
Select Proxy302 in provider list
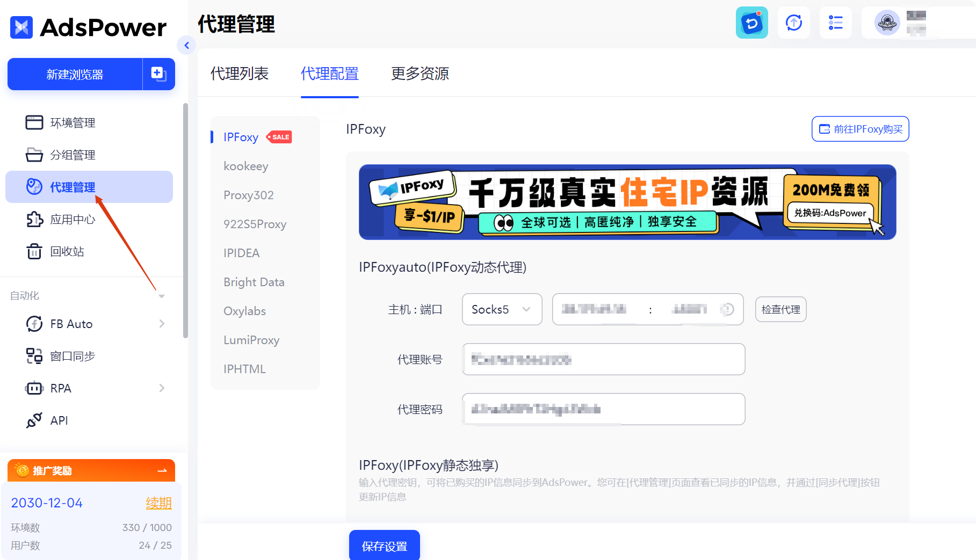pyautogui.click(x=249, y=195)
